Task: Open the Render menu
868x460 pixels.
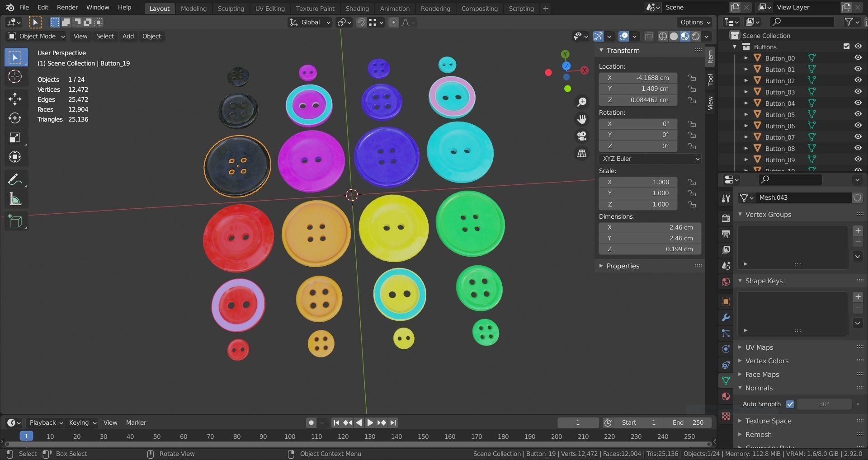Action: point(67,7)
